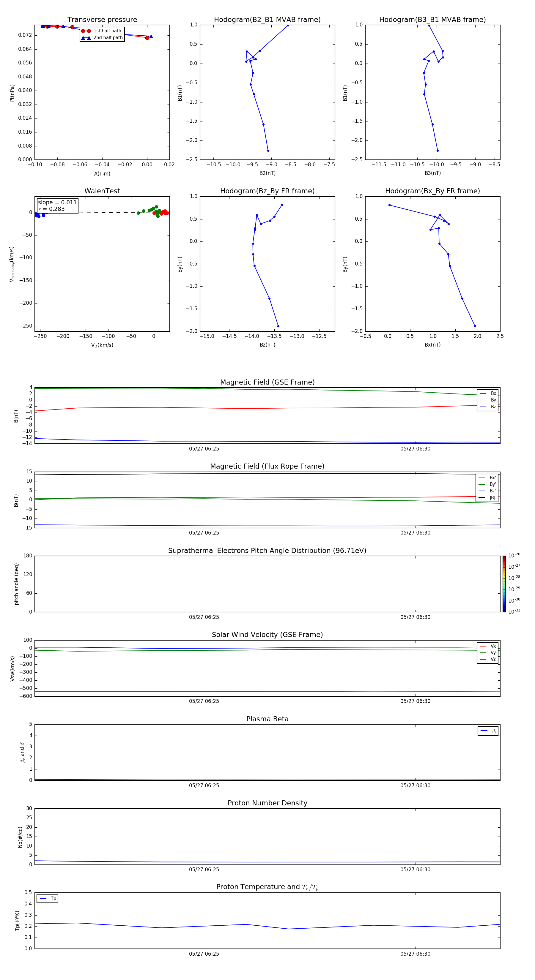Screen dimensions: 535x980
Task: Select the βp legend entry in Plasma Beta
Action: pyautogui.click(x=488, y=731)
